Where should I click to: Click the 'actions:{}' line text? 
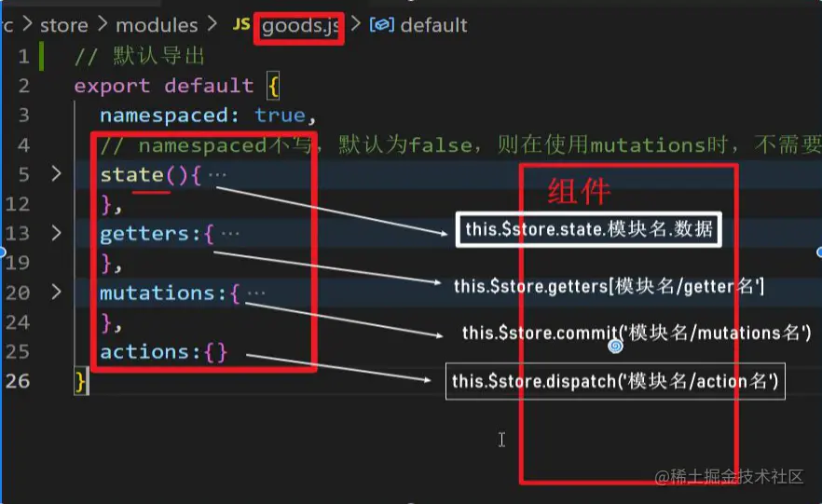click(163, 351)
